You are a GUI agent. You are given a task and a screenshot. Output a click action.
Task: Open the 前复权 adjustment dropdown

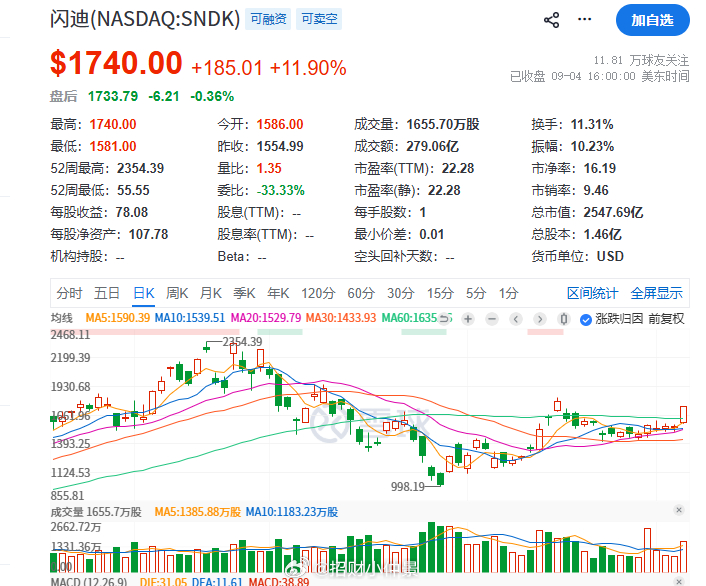click(x=666, y=319)
